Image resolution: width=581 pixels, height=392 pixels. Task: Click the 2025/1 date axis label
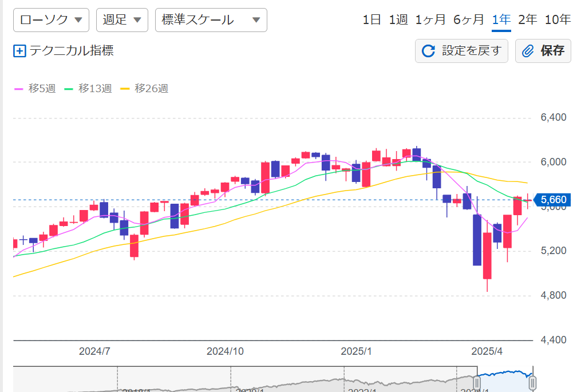(356, 351)
